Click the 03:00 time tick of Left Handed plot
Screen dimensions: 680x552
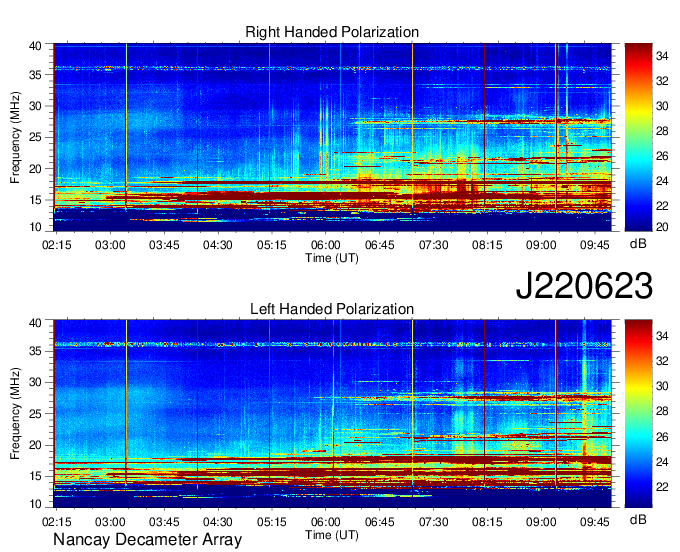coord(110,521)
